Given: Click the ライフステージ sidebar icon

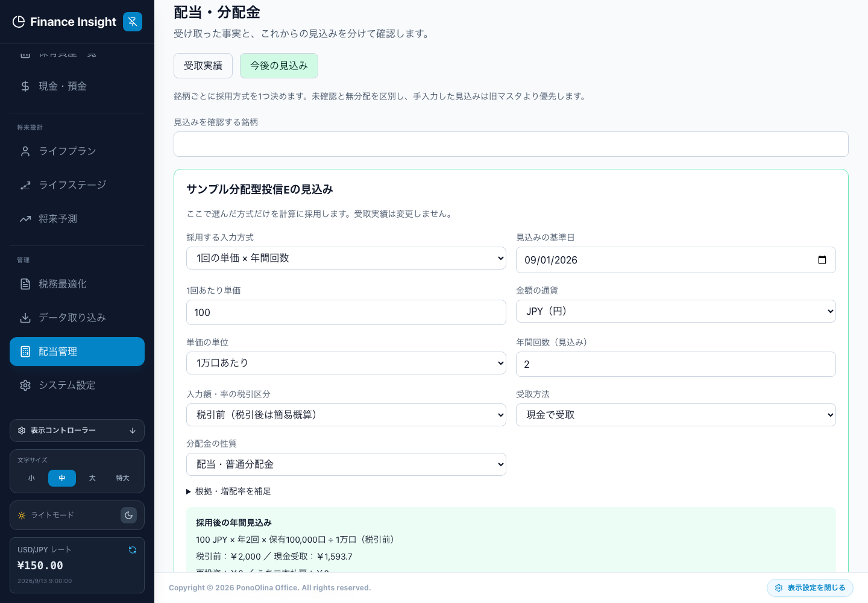Looking at the screenshot, I should [x=25, y=185].
